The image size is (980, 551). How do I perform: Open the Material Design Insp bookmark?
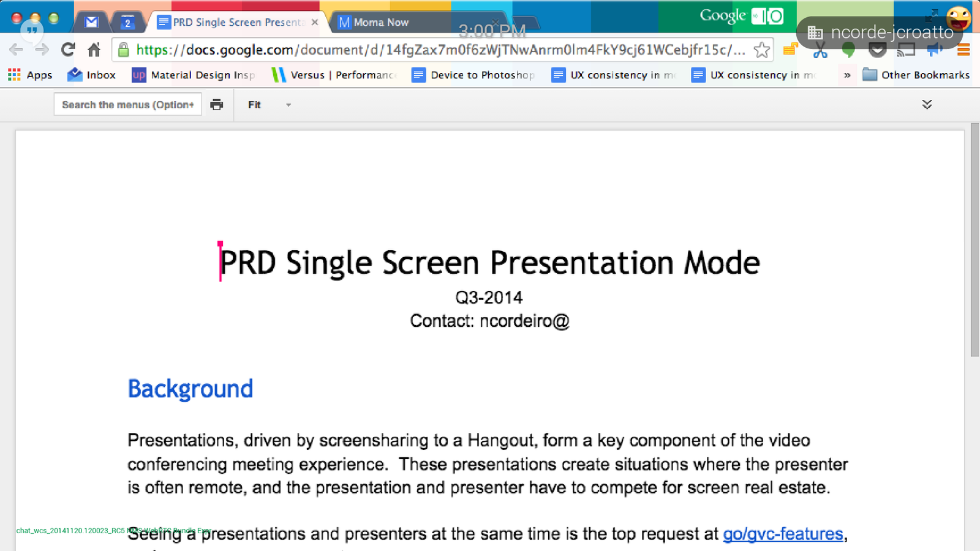coord(194,75)
